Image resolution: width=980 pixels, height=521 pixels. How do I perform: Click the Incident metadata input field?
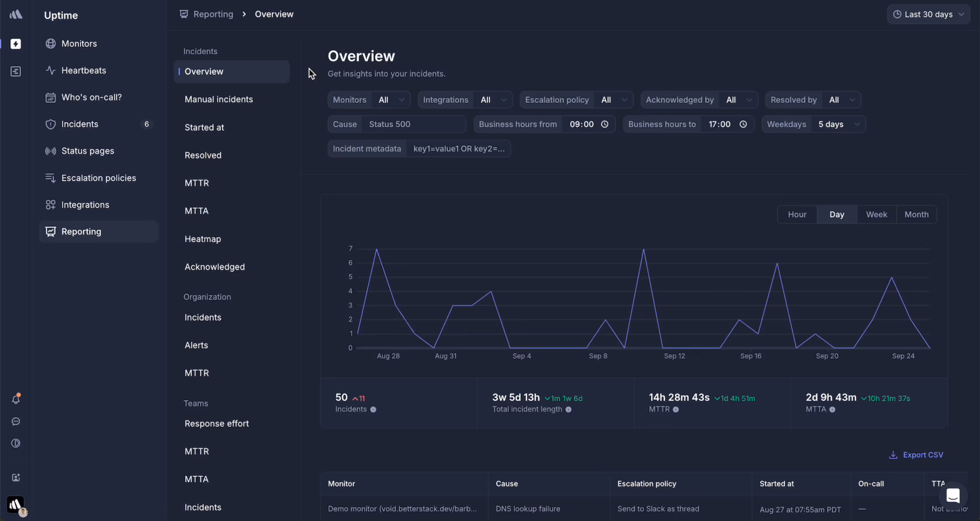click(x=459, y=148)
